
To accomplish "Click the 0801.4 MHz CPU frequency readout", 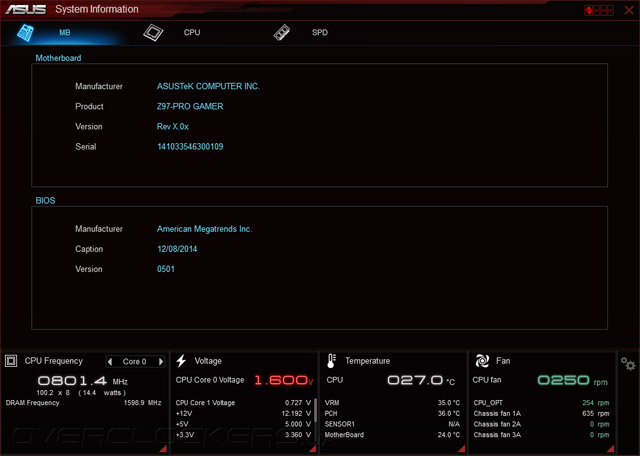I will (82, 381).
